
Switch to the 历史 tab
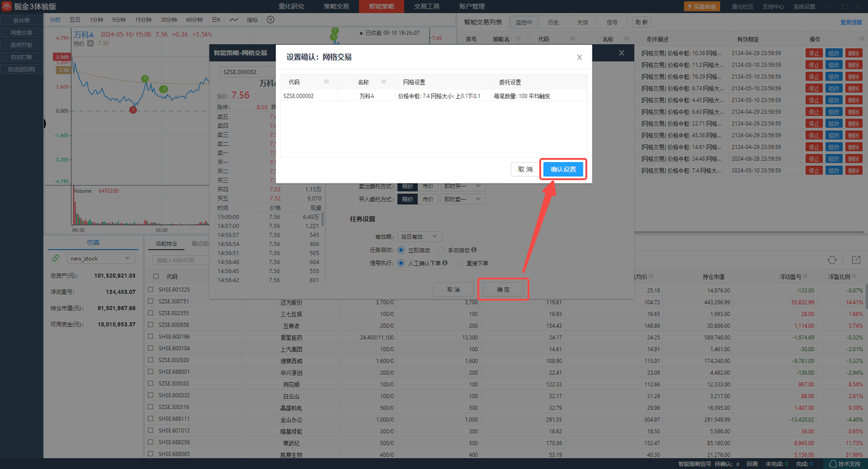click(x=553, y=22)
